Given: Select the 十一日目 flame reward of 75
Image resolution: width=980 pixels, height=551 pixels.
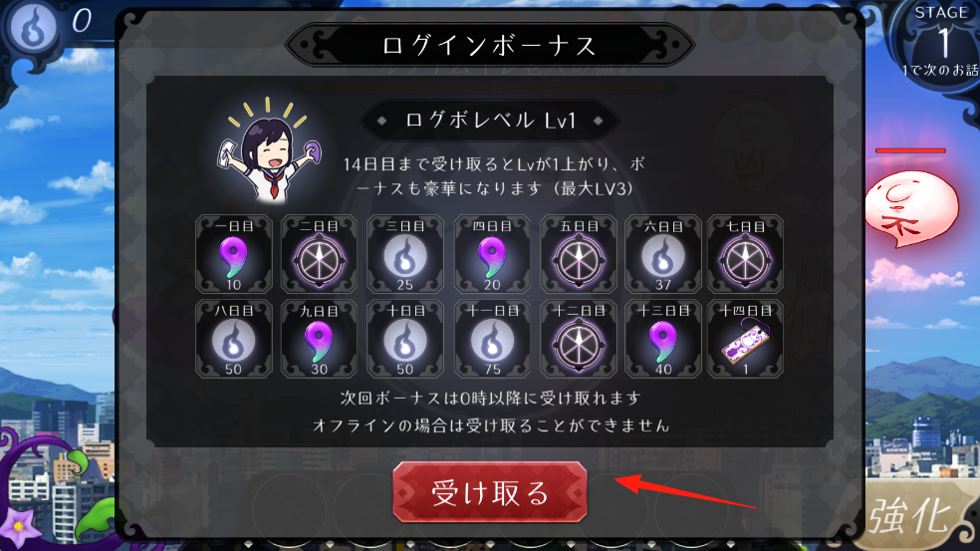Looking at the screenshot, I should [x=492, y=339].
